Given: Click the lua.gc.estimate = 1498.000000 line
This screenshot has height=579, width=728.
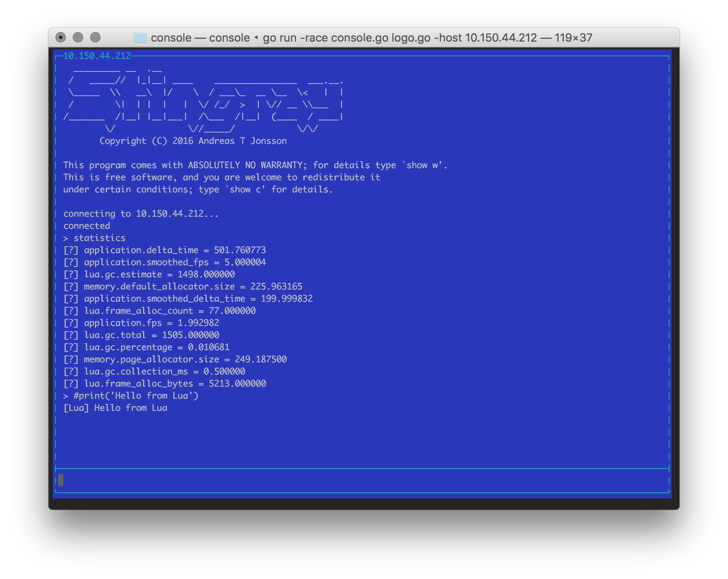Looking at the screenshot, I should tap(149, 274).
